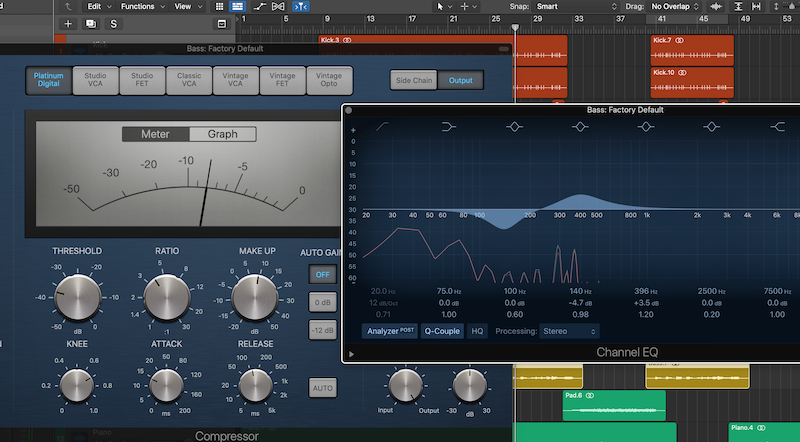The image size is (800, 442).
Task: Toggle the 2500 Hz EQ bell band icon
Action: point(712,127)
